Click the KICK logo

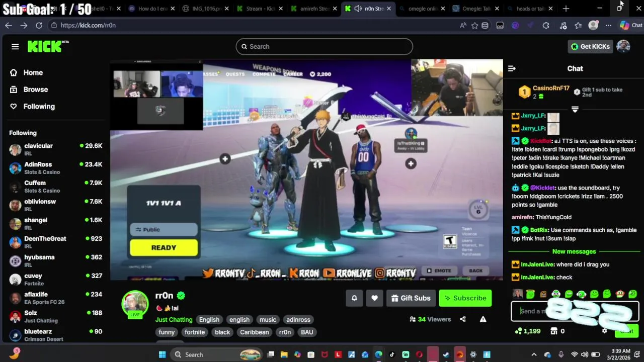pos(48,46)
